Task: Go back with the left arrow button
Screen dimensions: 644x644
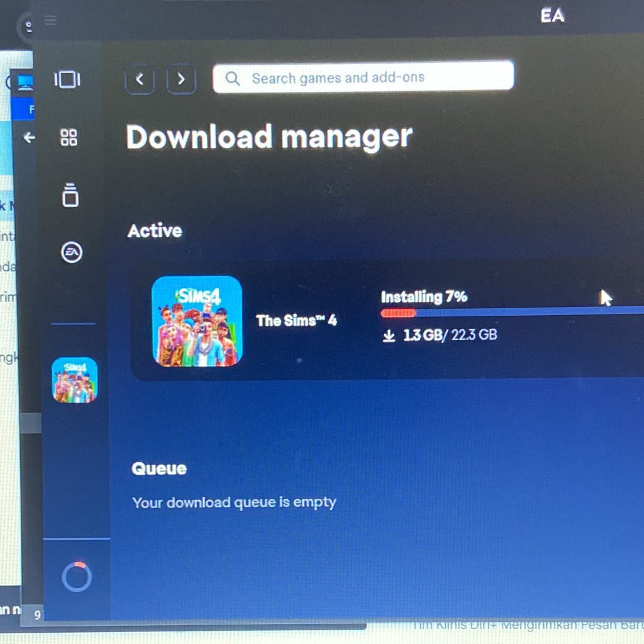Action: (x=140, y=79)
